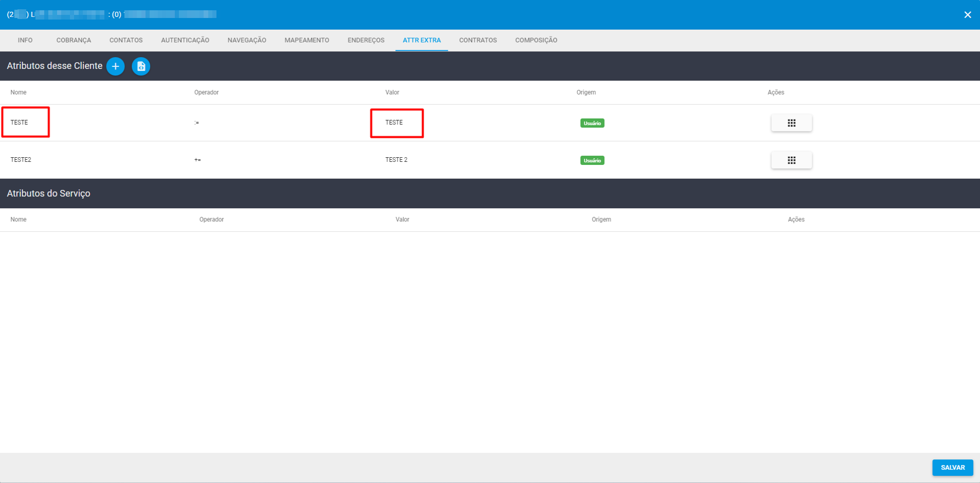Click Nome header in client attributes table
The height and width of the screenshot is (483, 980).
point(19,92)
